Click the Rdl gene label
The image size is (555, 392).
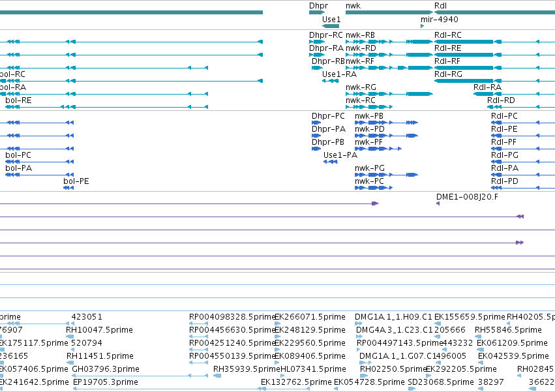440,6
